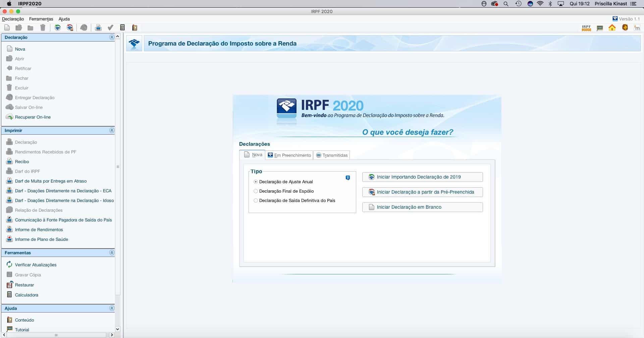
Task: Open Calculadora in Ferramentas panel
Action: pyautogui.click(x=26, y=295)
